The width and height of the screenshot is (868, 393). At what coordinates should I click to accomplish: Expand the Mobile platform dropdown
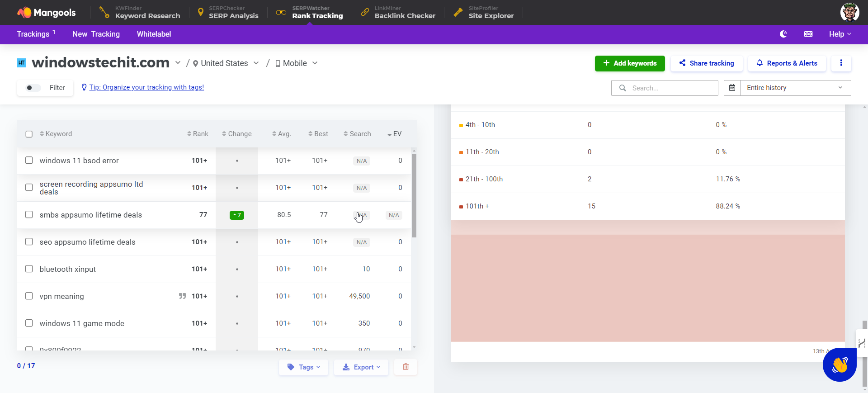point(315,63)
